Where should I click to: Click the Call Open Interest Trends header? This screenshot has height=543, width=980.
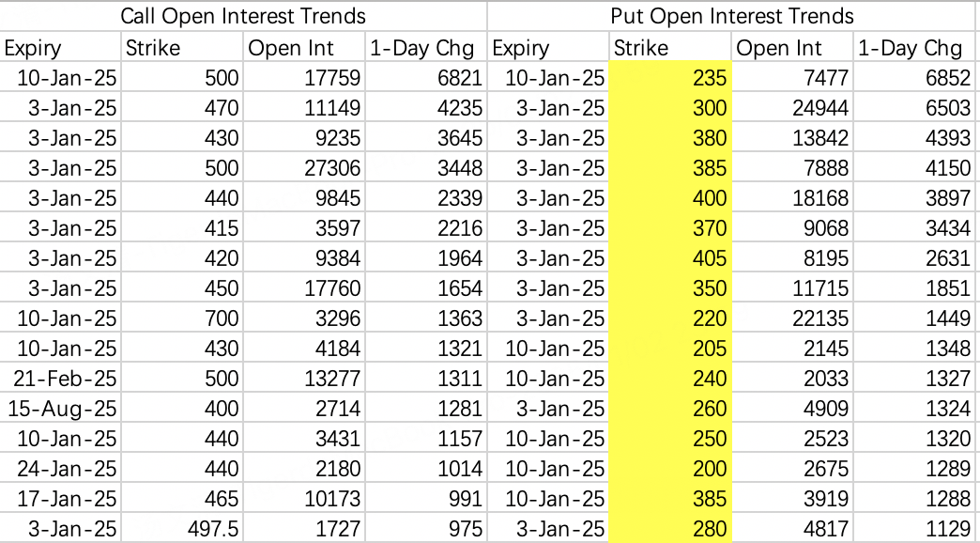pos(243,16)
